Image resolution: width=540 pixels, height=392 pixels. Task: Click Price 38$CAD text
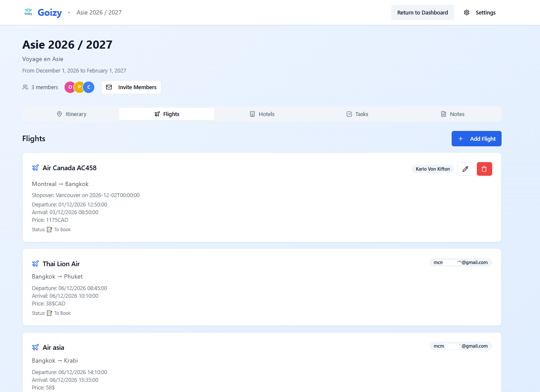click(x=49, y=304)
